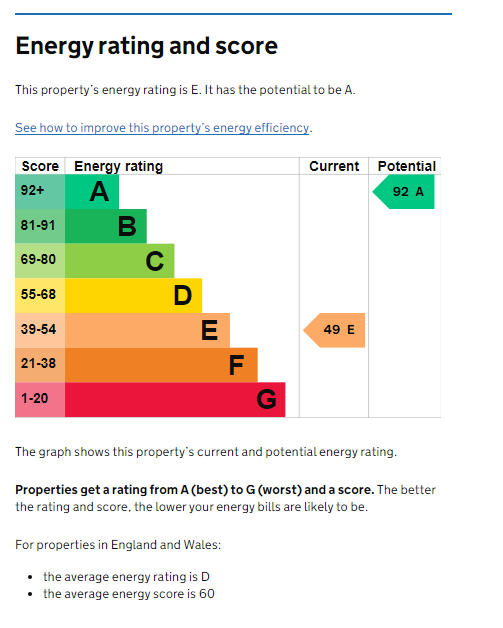Image resolution: width=503 pixels, height=628 pixels.
Task: Click the Energy rating and score heading
Action: click(147, 46)
